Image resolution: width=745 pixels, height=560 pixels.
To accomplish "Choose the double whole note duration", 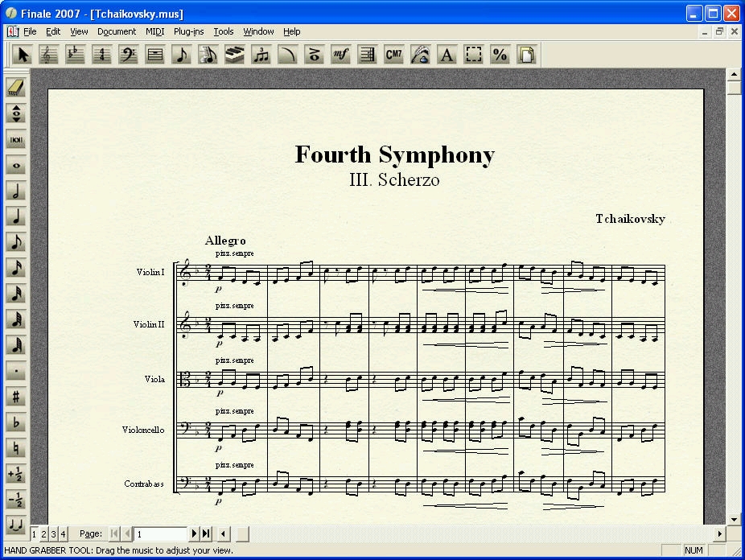I will [x=16, y=140].
